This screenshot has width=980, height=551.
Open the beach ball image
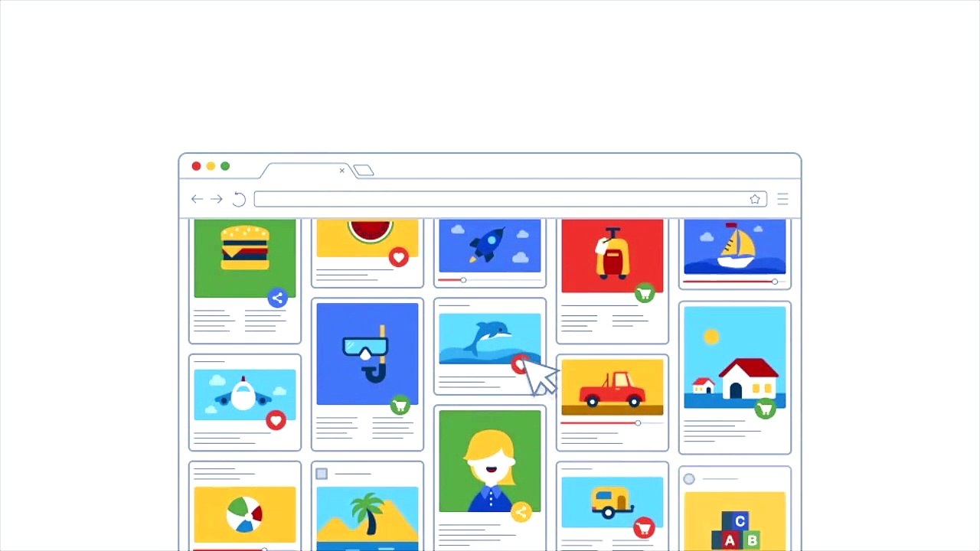pos(245,515)
